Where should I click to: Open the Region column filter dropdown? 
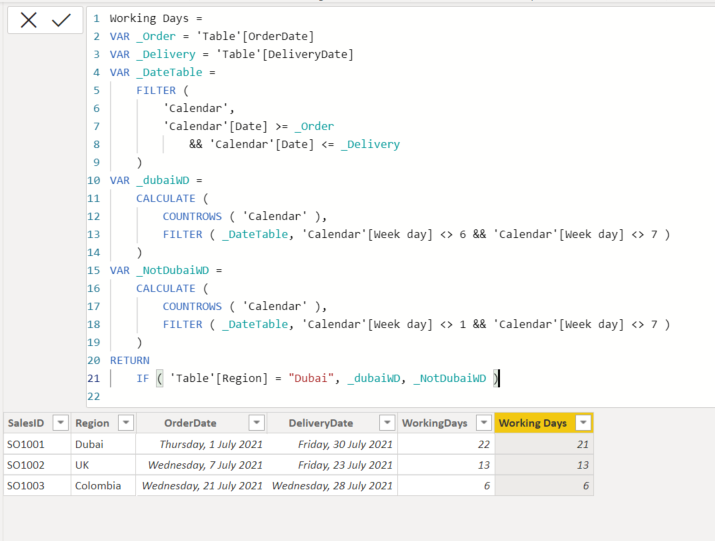click(125, 423)
